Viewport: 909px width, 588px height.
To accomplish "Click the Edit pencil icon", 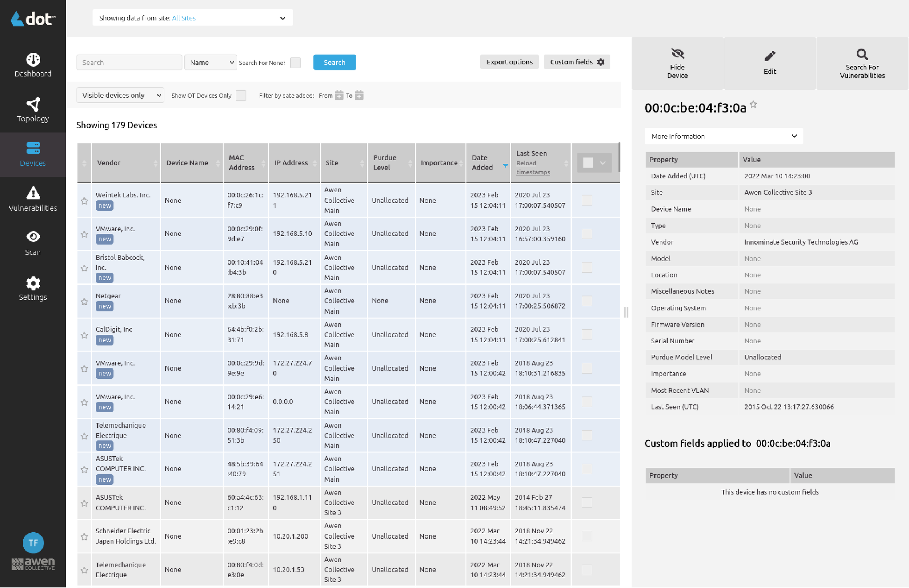I will (x=769, y=56).
